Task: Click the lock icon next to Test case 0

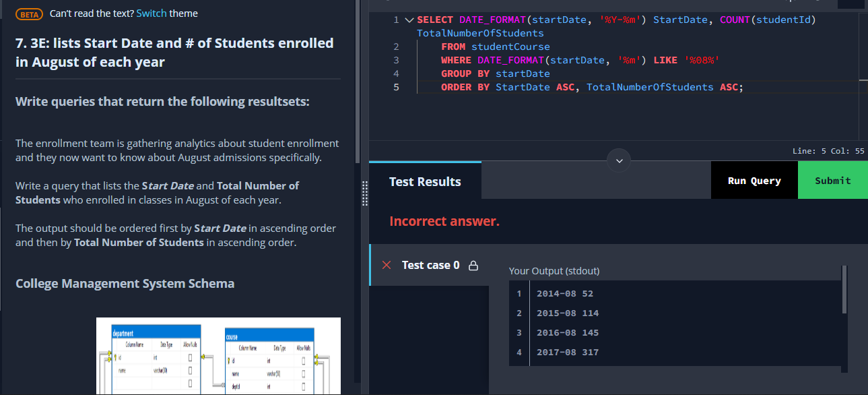Action: tap(473, 265)
